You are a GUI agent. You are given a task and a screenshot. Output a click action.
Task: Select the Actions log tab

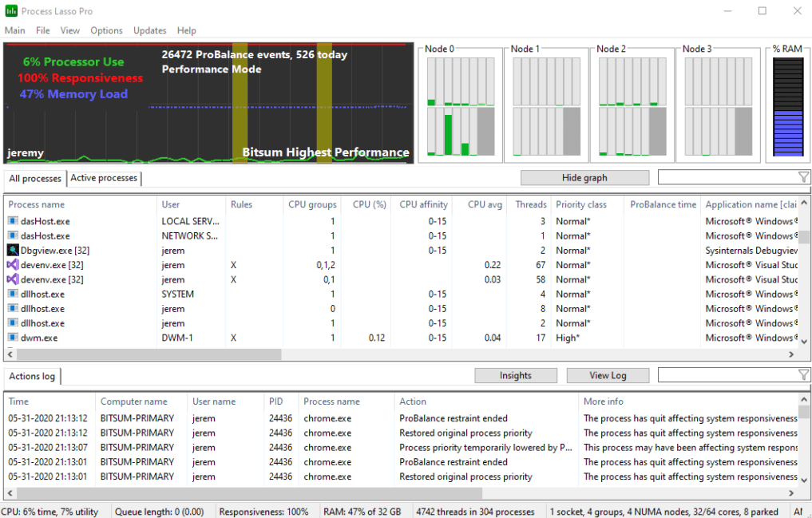(32, 376)
